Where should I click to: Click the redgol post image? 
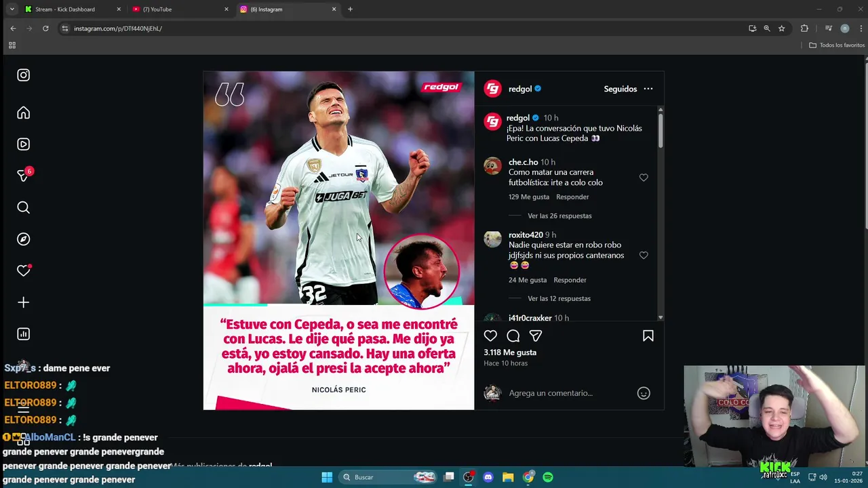pyautogui.click(x=338, y=241)
